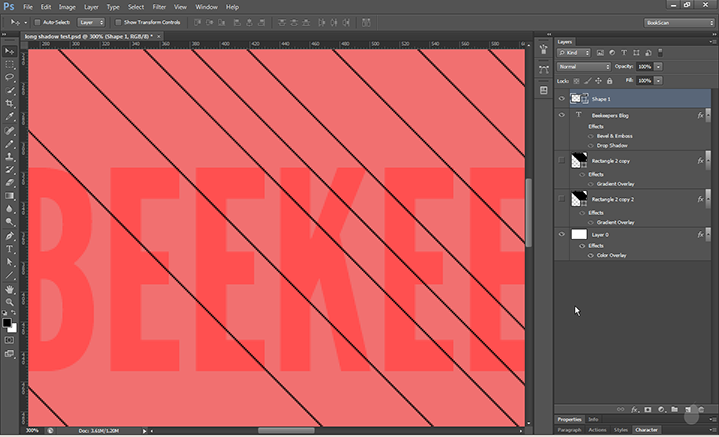Select the Crop tool
719x437 pixels.
pos(10,103)
